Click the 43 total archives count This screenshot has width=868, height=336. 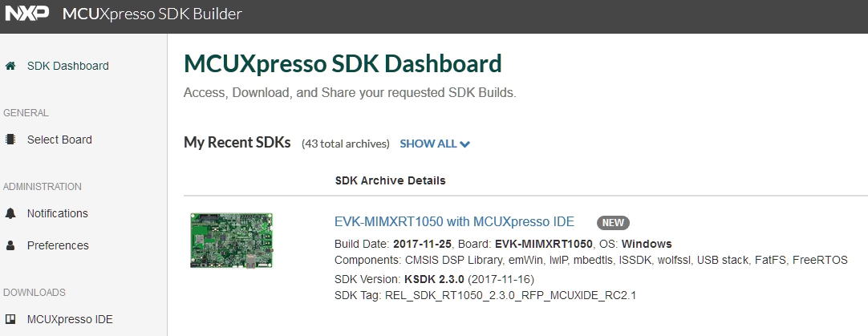(345, 144)
